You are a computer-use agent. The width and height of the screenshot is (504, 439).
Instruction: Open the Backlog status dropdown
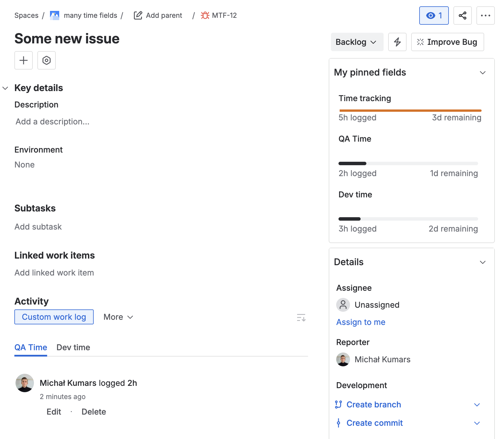(357, 42)
